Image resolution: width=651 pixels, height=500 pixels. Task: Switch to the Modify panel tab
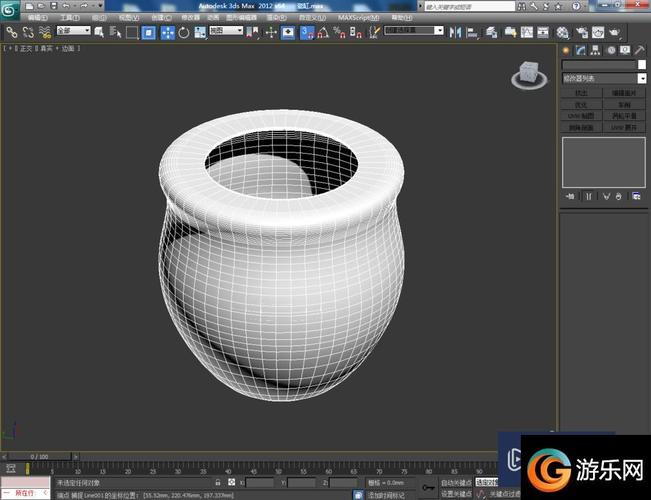(581, 49)
